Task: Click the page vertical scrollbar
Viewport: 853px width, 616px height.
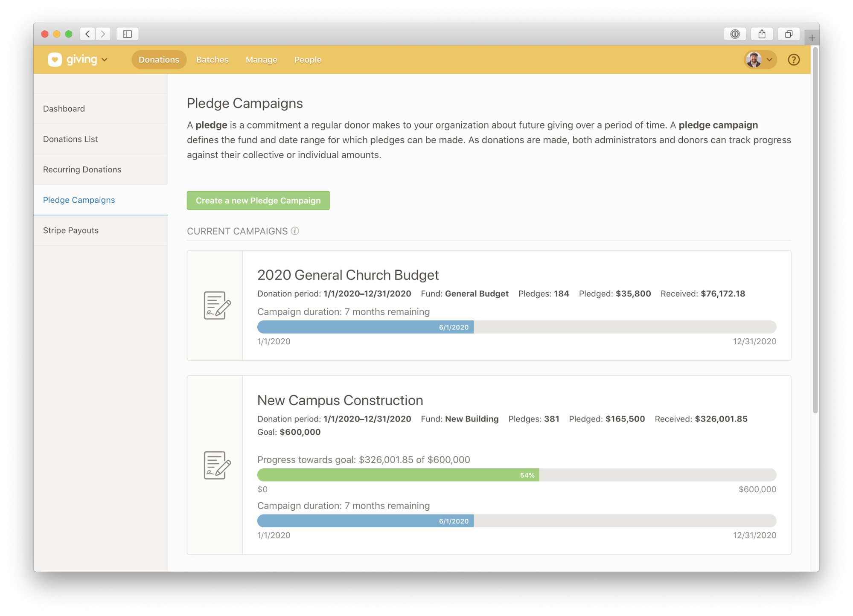Action: (815, 230)
